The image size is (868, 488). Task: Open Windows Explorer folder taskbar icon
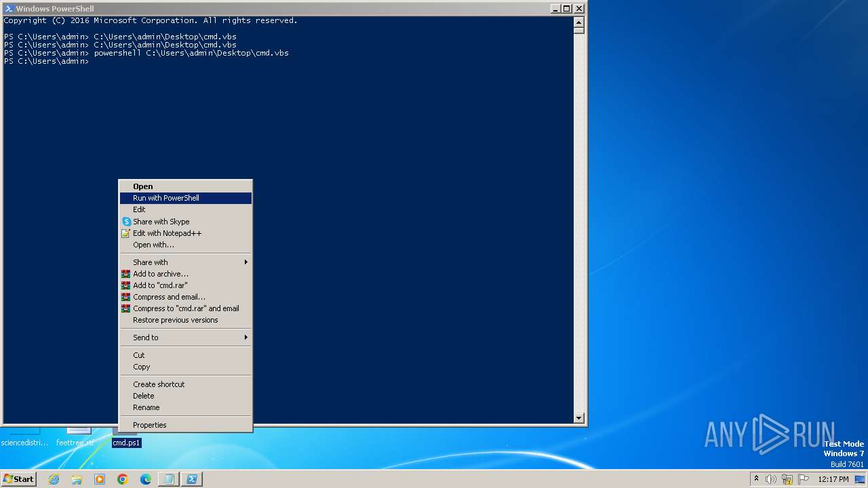77,479
